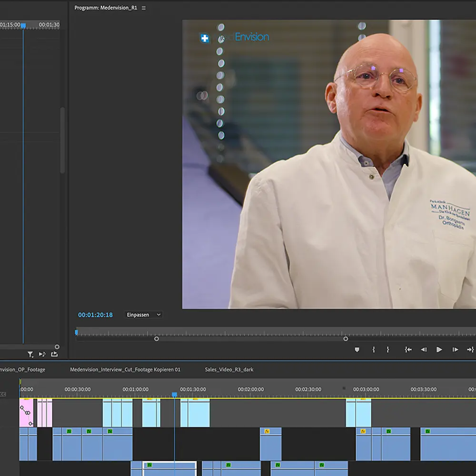The width and height of the screenshot is (476, 476).
Task: Click the 00:01:20:18 timecode field
Action: (94, 315)
